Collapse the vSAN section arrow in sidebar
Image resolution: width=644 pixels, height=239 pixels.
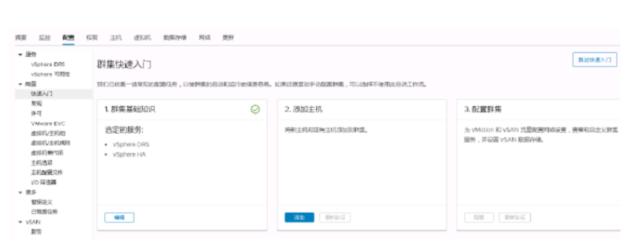(20, 222)
